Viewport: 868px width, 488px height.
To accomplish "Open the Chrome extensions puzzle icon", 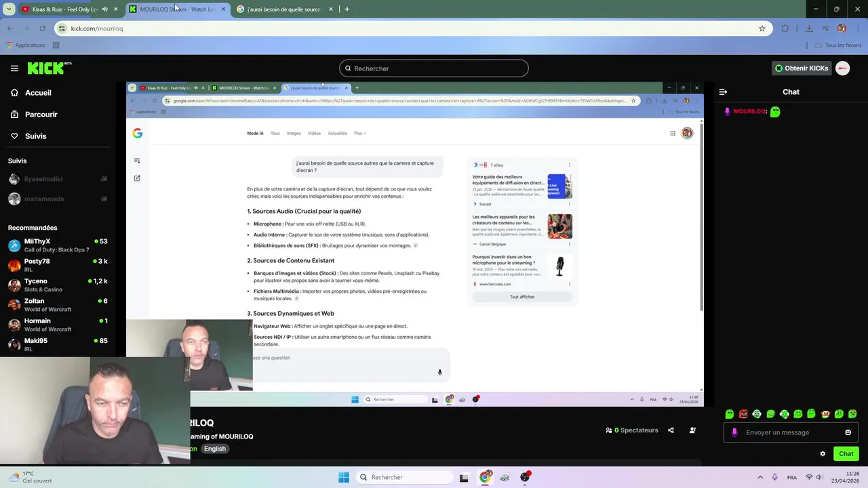I will [x=785, y=28].
